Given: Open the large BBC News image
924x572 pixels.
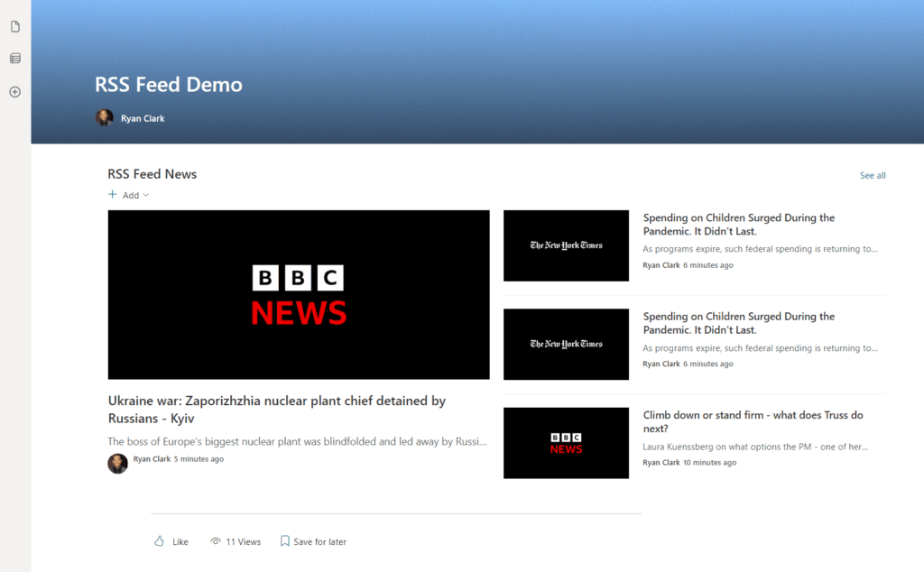Looking at the screenshot, I should [299, 294].
